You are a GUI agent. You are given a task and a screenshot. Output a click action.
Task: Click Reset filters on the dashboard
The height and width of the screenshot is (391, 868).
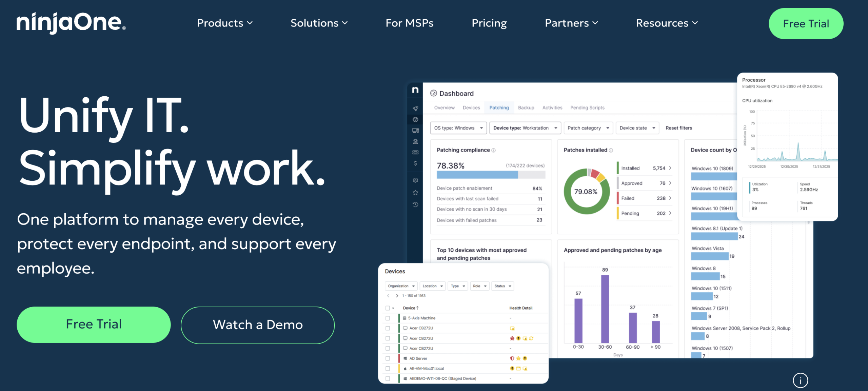pyautogui.click(x=678, y=128)
